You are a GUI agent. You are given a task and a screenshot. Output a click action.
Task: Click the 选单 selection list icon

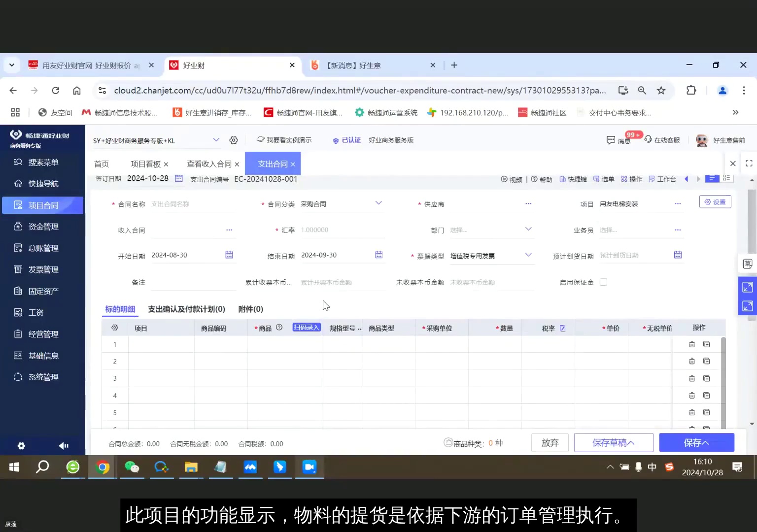pos(603,179)
